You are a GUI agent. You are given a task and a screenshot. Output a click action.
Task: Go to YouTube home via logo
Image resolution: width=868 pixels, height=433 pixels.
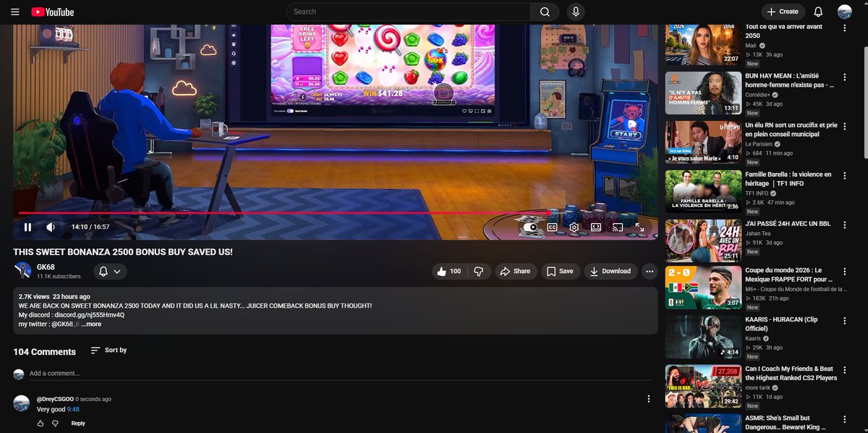[x=53, y=12]
